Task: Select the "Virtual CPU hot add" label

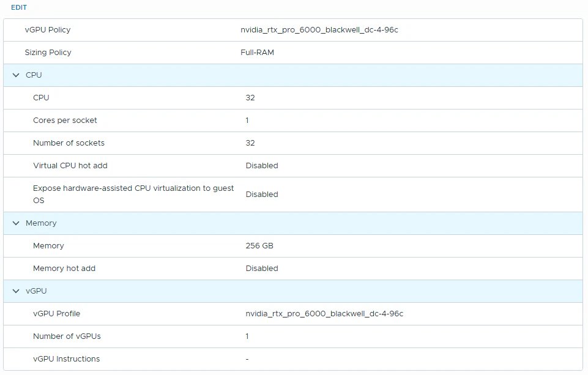Action: (70, 166)
